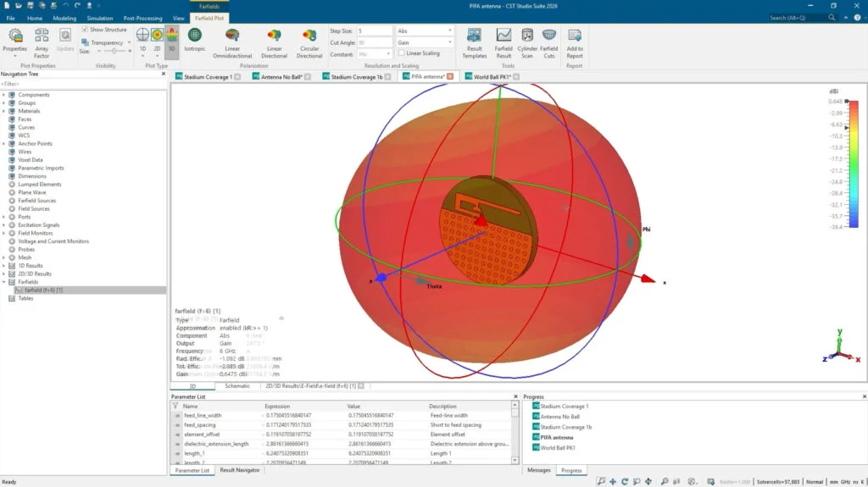The width and height of the screenshot is (868, 487).
Task: Open the Abs component dropdown
Action: pos(425,31)
